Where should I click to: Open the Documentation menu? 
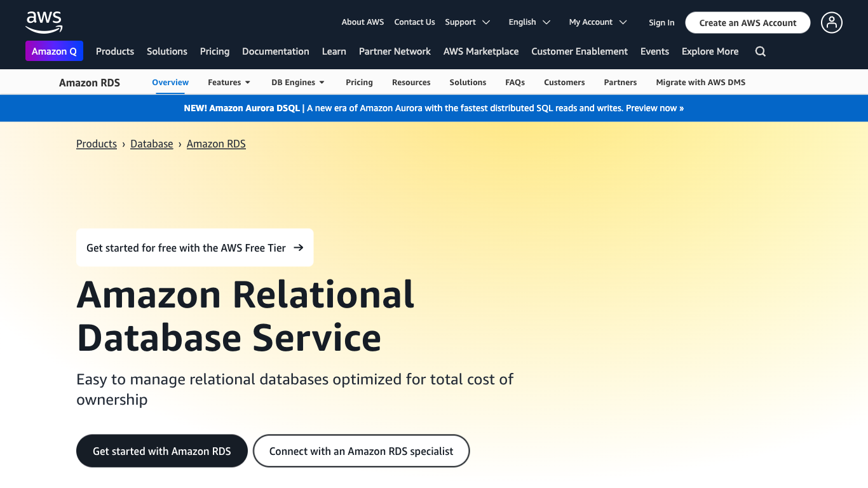pos(276,51)
